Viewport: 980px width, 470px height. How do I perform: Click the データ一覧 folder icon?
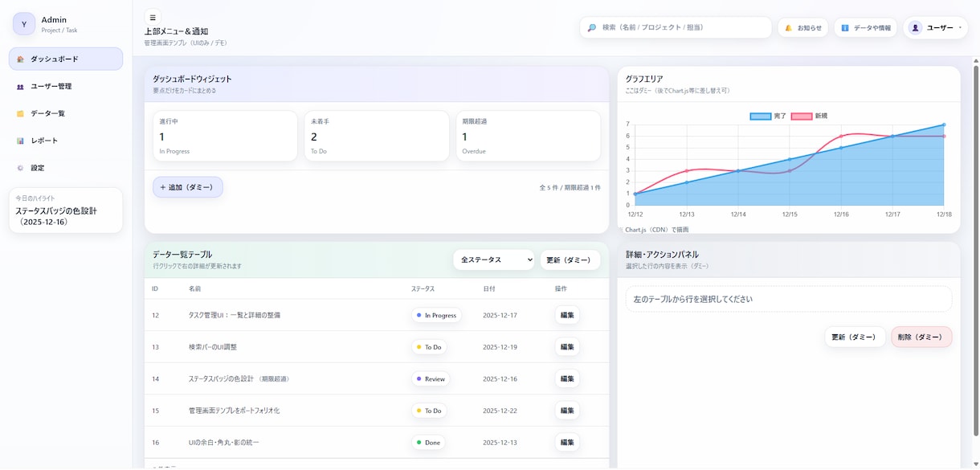click(20, 114)
